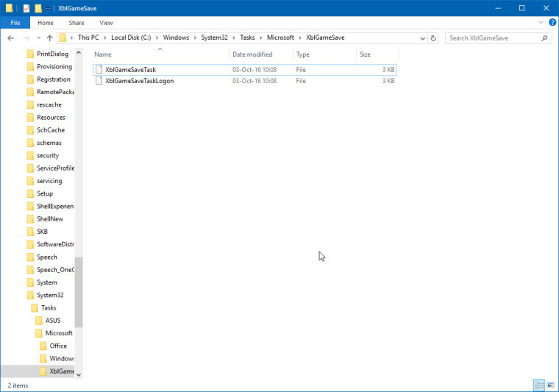This screenshot has width=559, height=392.
Task: Select ShellNew folder in the navigation pane
Action: click(x=50, y=219)
